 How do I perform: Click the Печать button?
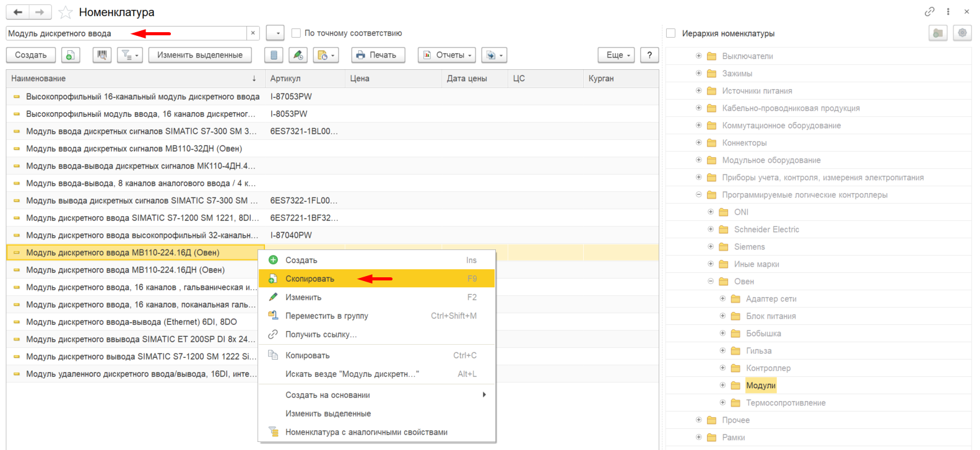[x=378, y=55]
